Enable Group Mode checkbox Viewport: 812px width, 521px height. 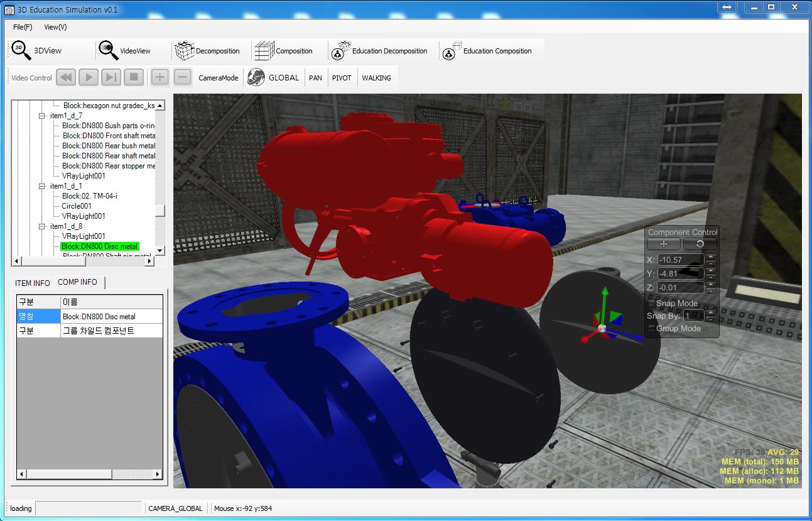click(x=651, y=329)
